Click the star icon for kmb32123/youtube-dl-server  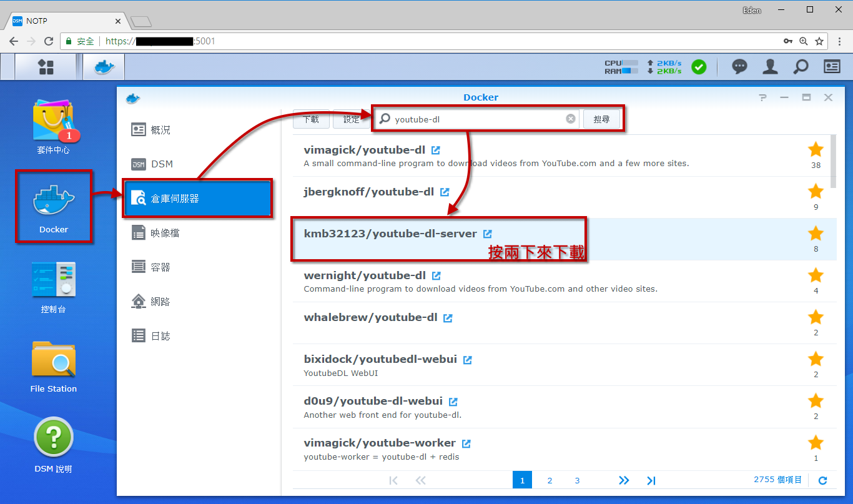click(x=816, y=233)
